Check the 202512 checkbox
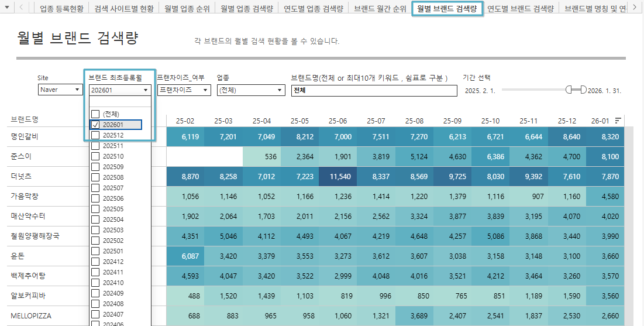The height and width of the screenshot is (326, 644). (x=95, y=135)
